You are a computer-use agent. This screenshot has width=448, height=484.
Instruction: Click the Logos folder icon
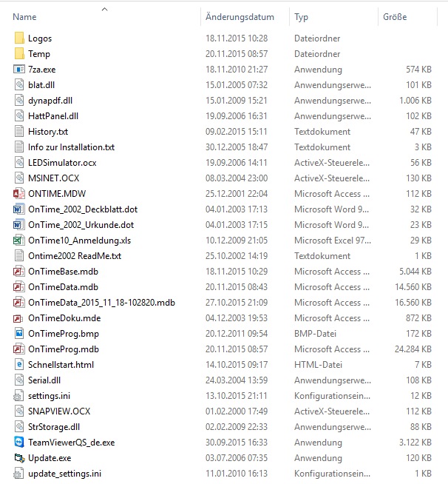(x=19, y=38)
